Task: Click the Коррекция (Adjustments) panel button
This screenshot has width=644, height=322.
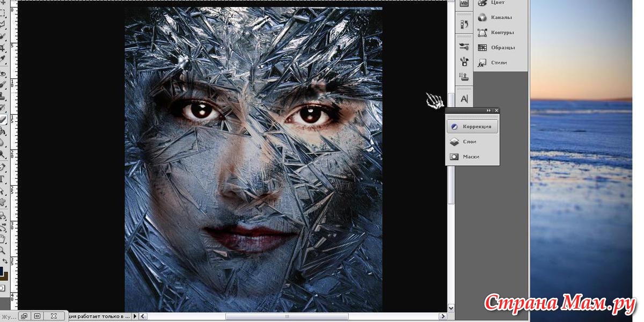Action: coord(472,127)
